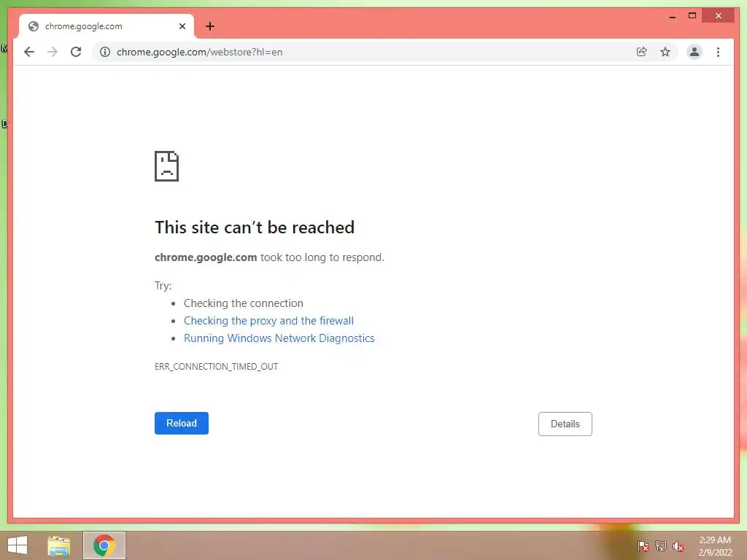Image resolution: width=747 pixels, height=560 pixels.
Task: Click 'Checking the connection' text
Action: pyautogui.click(x=244, y=303)
